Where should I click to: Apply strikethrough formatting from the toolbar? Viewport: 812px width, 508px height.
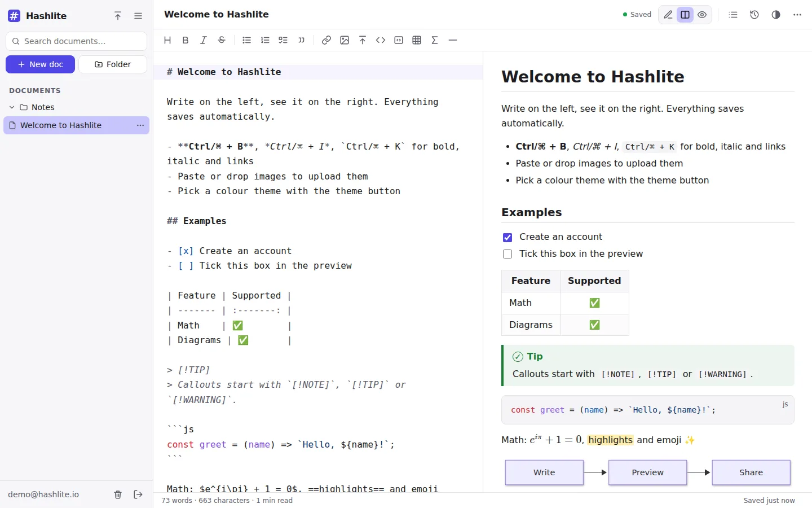(222, 40)
